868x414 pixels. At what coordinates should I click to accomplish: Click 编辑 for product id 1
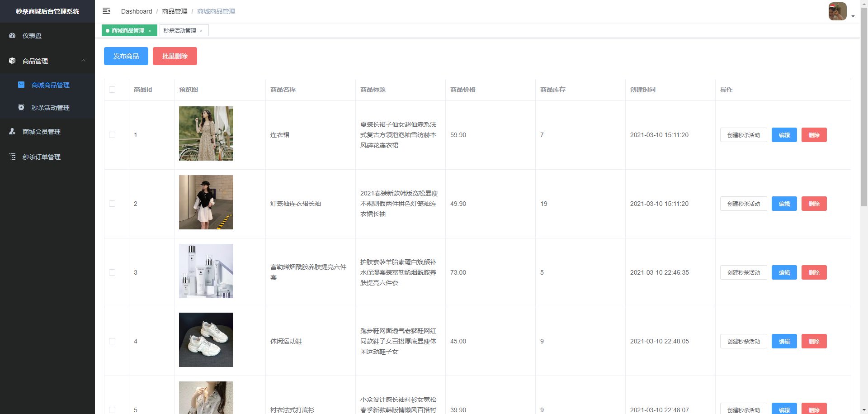(784, 135)
